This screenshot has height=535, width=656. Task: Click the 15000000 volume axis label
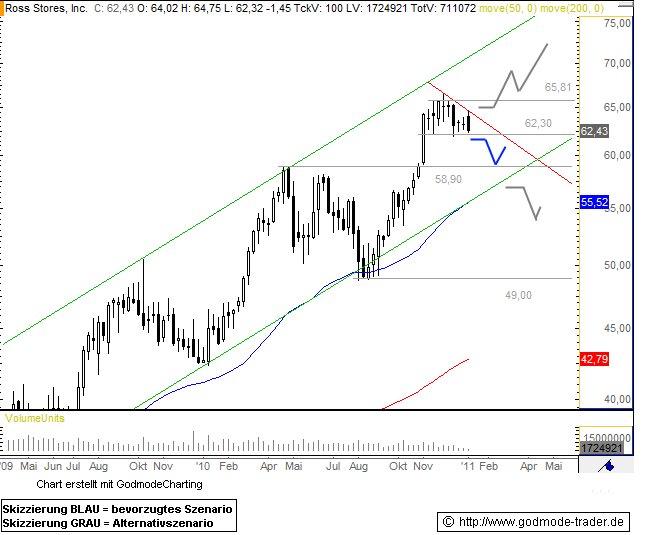605,438
